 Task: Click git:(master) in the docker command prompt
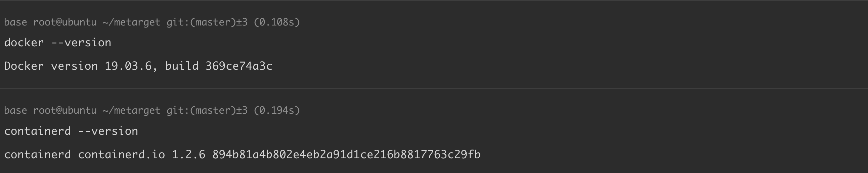click(201, 22)
